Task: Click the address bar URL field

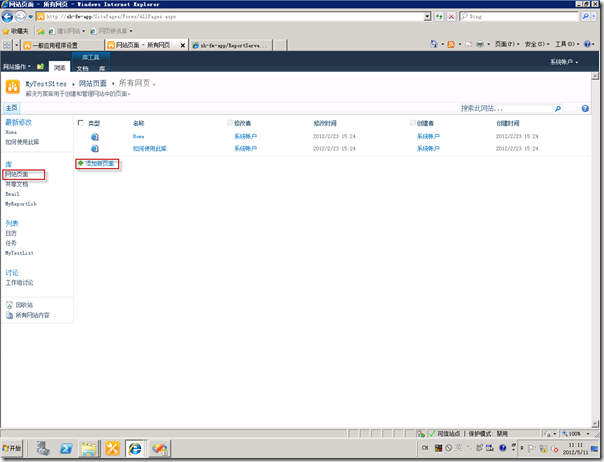Action: [233, 17]
